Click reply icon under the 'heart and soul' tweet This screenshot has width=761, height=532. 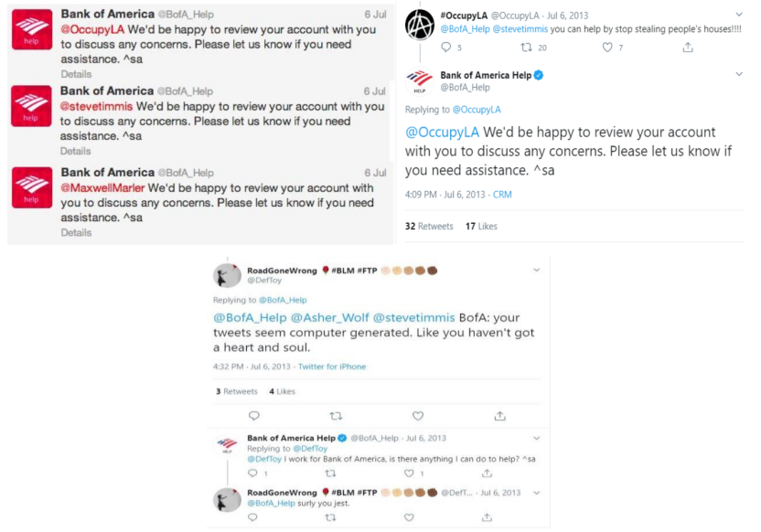[x=254, y=416]
